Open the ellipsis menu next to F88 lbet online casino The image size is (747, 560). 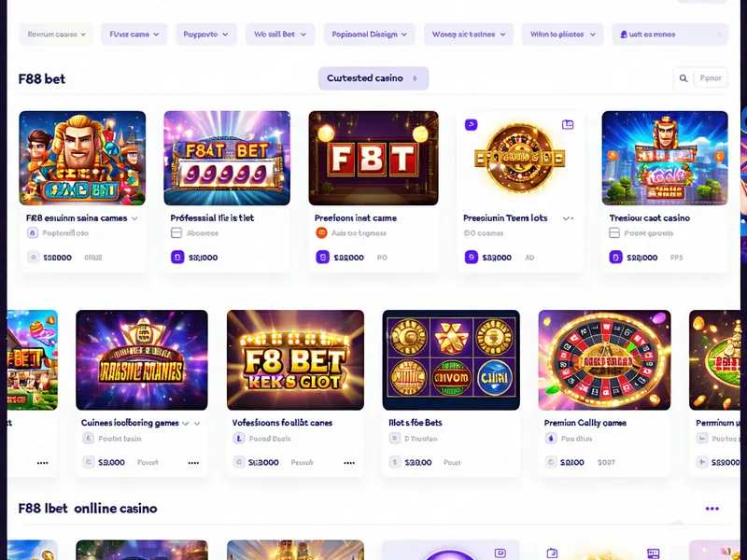pyautogui.click(x=712, y=509)
